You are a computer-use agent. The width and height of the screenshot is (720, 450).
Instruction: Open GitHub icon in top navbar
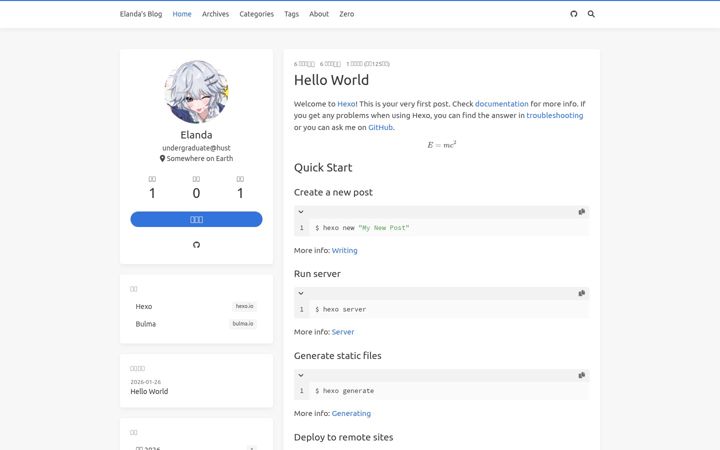coord(574,14)
